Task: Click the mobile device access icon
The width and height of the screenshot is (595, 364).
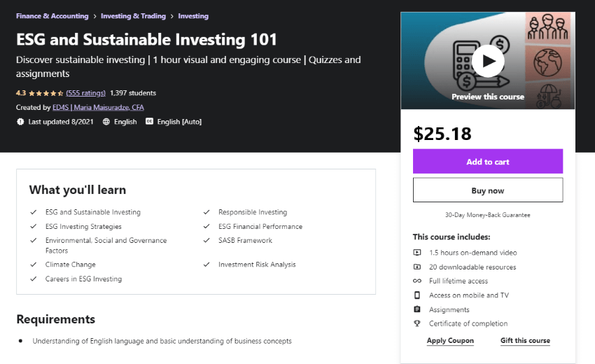Action: coord(417,295)
